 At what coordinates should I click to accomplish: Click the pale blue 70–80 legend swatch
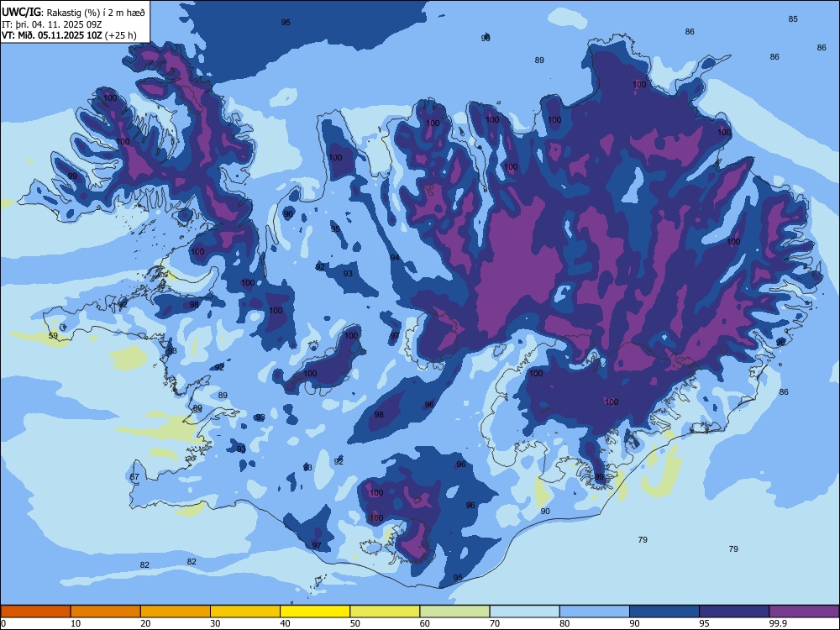pos(524,612)
